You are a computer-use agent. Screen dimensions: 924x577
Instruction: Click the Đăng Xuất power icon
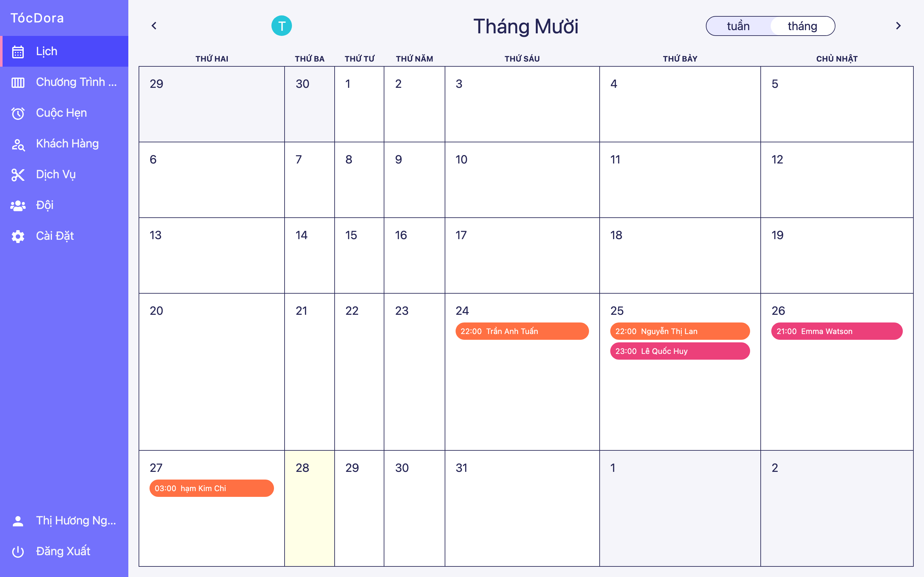pyautogui.click(x=18, y=551)
